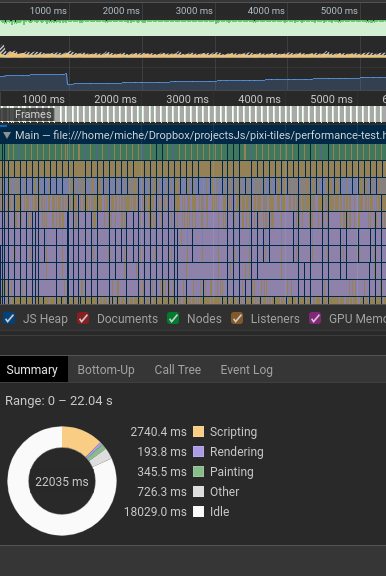Select the Event Log tab
The image size is (386, 576).
(x=246, y=370)
